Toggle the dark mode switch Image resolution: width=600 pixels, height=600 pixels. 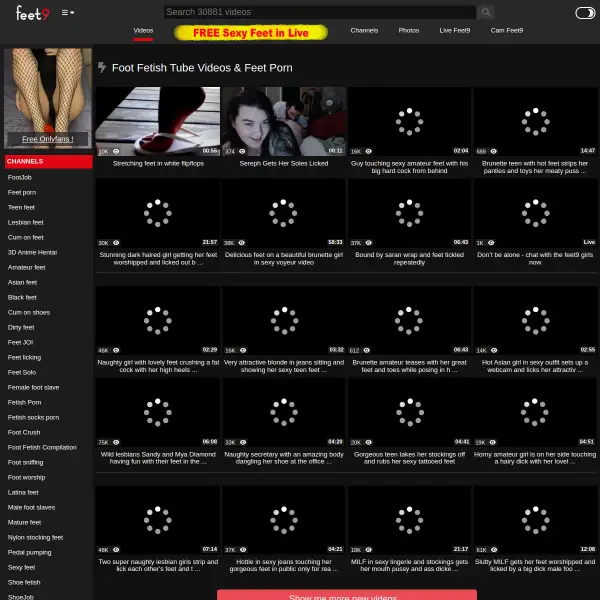585,13
